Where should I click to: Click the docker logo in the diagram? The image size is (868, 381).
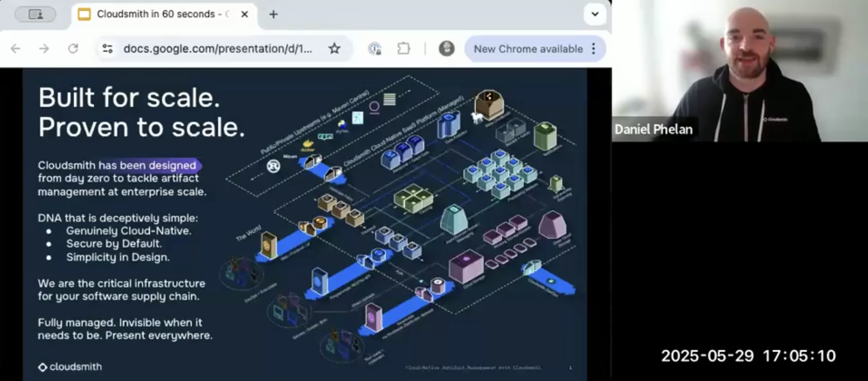[307, 145]
